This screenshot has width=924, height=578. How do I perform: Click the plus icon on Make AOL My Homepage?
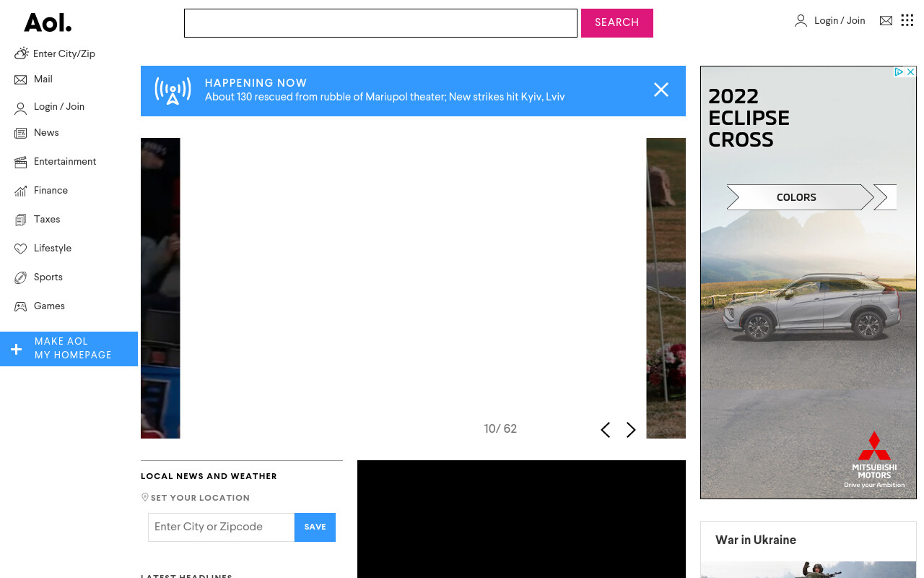click(17, 349)
